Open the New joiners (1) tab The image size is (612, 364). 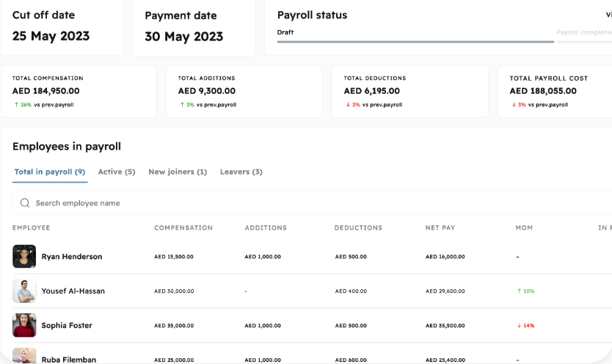click(x=178, y=172)
